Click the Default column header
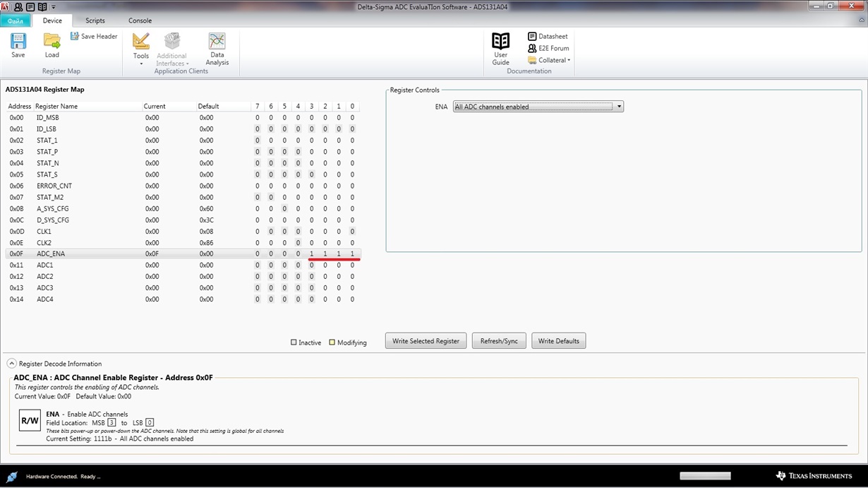Image resolution: width=868 pixels, height=488 pixels. pyautogui.click(x=208, y=107)
